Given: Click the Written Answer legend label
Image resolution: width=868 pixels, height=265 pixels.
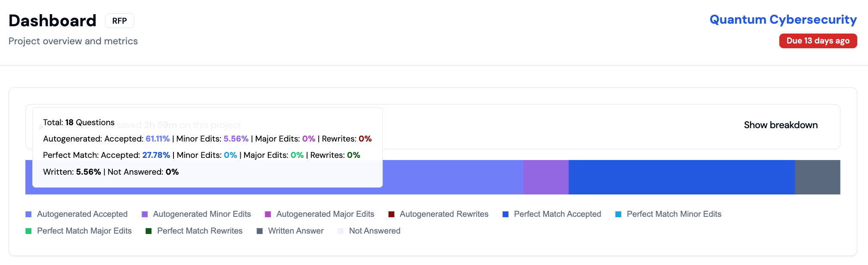Looking at the screenshot, I should (296, 231).
